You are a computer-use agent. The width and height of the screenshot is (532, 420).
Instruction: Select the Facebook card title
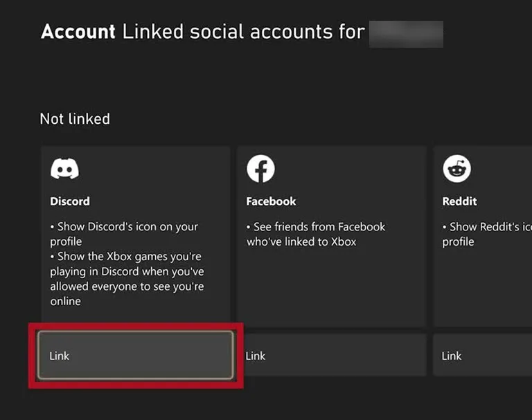coord(271,201)
